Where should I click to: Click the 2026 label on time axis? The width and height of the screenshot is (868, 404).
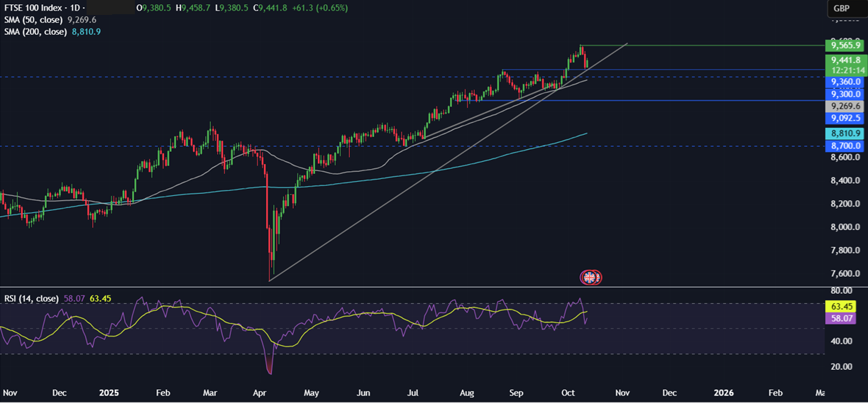pyautogui.click(x=723, y=393)
